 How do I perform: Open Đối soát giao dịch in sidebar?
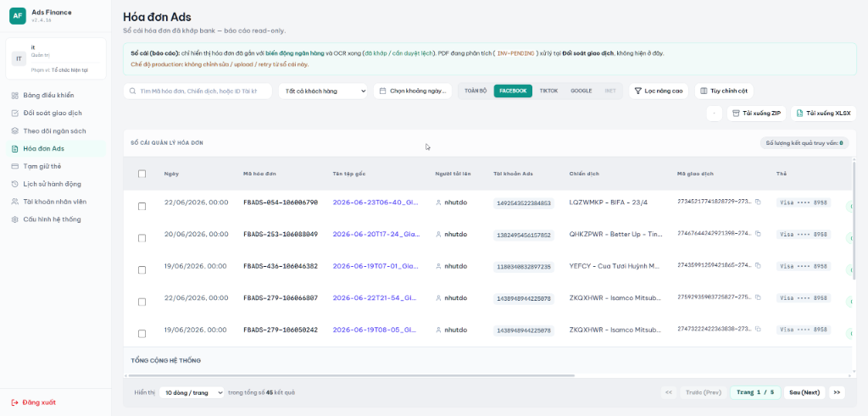53,113
